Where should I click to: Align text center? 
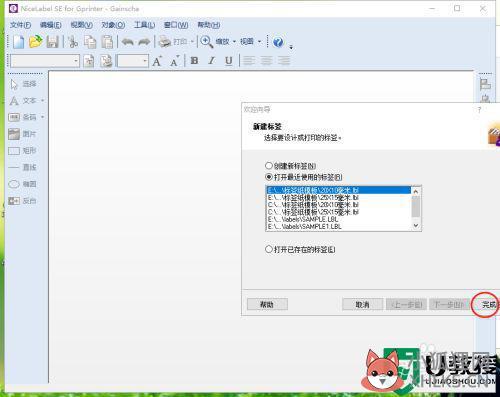(266, 61)
